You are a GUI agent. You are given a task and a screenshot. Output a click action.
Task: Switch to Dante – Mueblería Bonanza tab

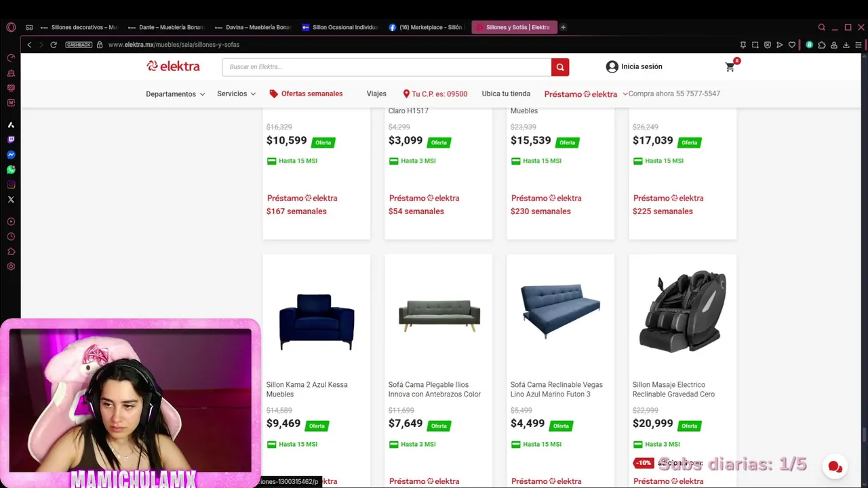[x=167, y=27]
